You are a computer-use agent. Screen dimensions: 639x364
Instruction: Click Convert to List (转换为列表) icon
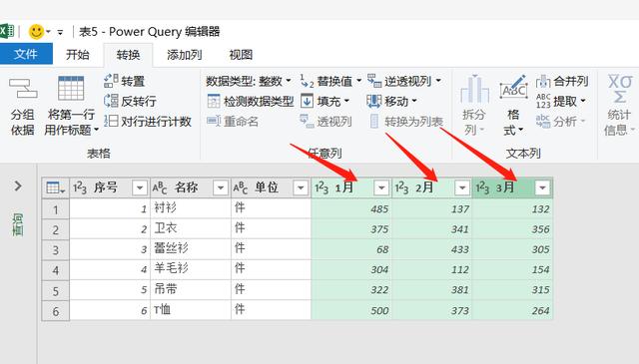point(374,121)
